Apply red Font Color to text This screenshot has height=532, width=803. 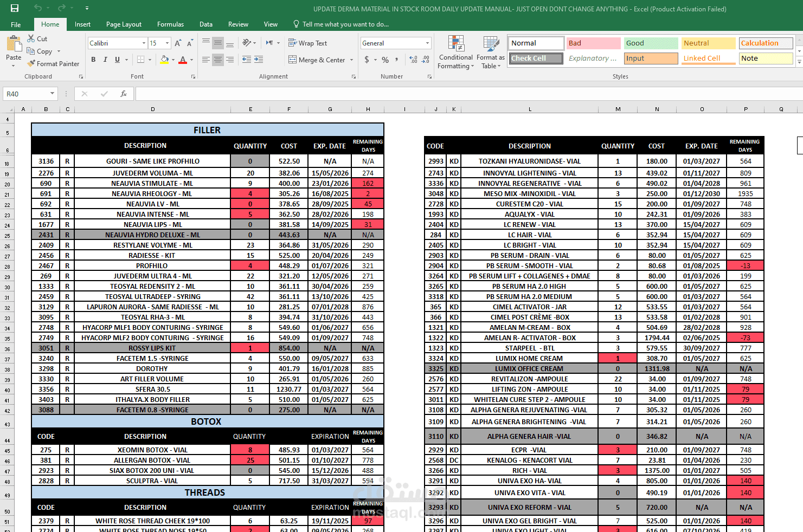[183, 60]
